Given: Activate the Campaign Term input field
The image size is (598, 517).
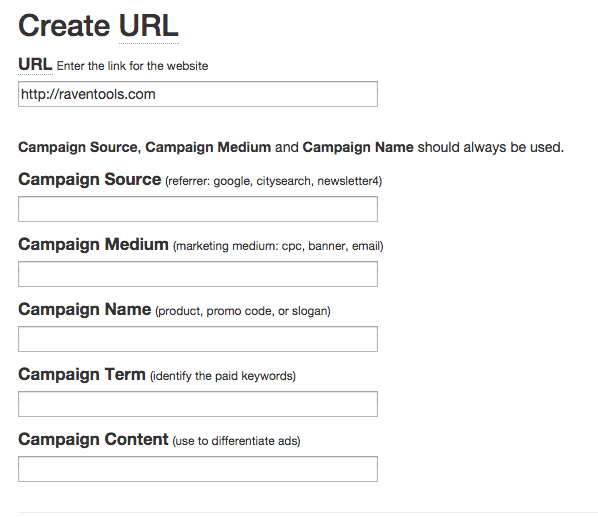Looking at the screenshot, I should [198, 404].
